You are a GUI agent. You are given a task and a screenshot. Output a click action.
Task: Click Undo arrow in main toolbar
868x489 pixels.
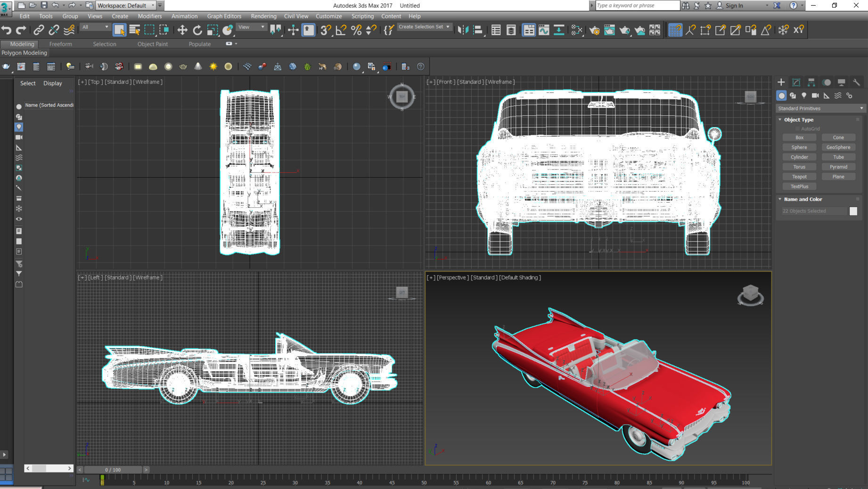pyautogui.click(x=6, y=30)
